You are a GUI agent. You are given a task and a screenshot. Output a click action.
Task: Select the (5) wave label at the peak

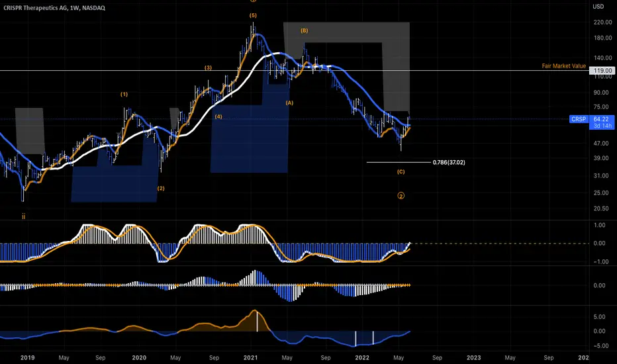click(x=253, y=16)
